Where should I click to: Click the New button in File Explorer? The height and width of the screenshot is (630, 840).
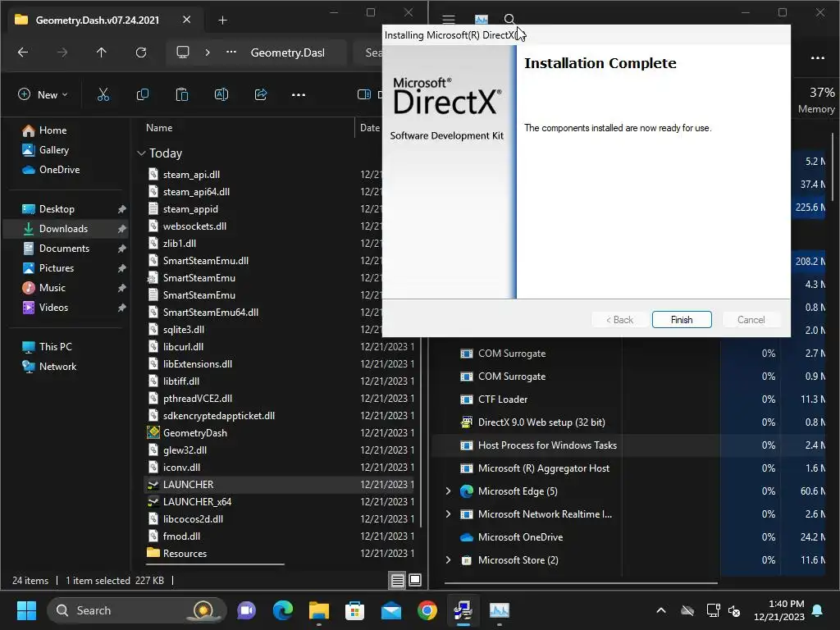tap(43, 95)
